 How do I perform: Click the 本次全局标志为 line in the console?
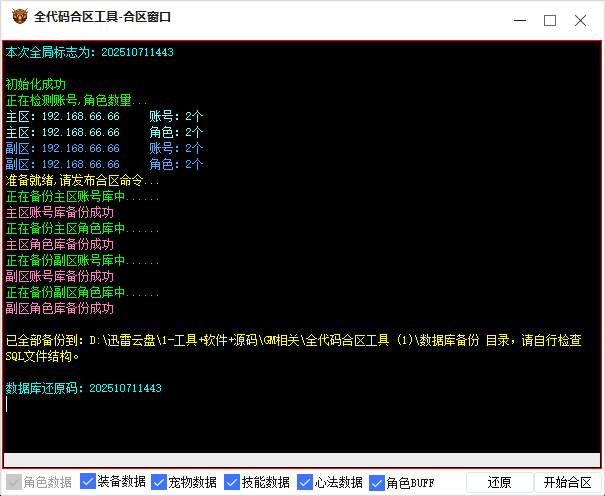tap(90, 52)
